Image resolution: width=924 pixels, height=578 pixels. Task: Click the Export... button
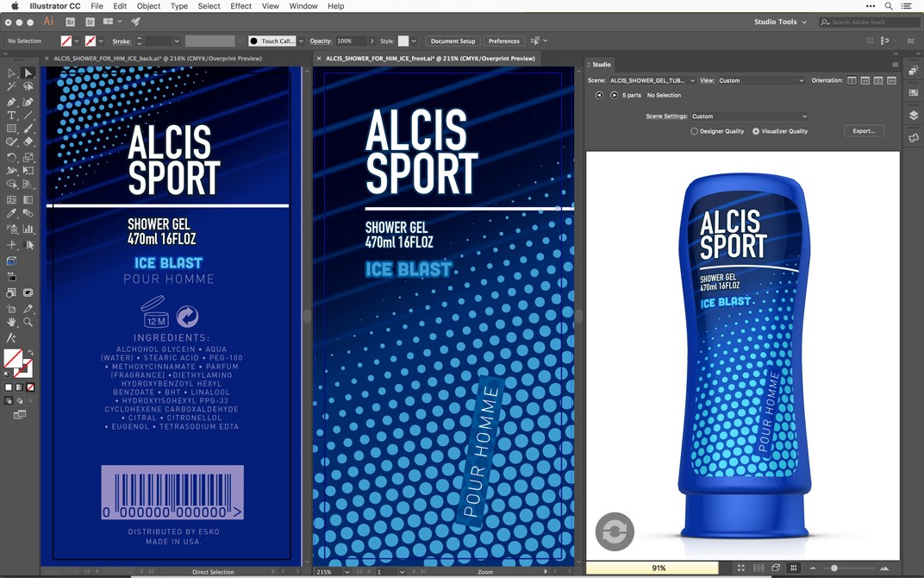coord(864,131)
